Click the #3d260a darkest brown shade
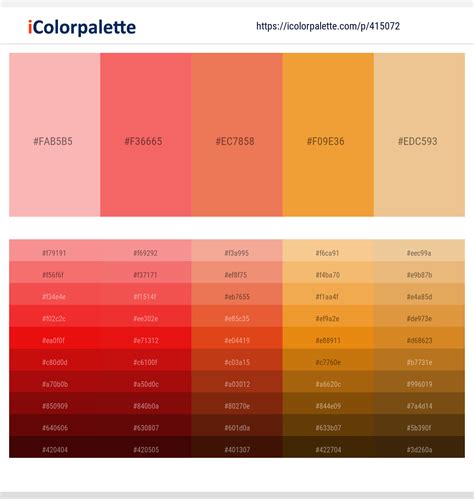This screenshot has height=499, width=474. pyautogui.click(x=419, y=447)
